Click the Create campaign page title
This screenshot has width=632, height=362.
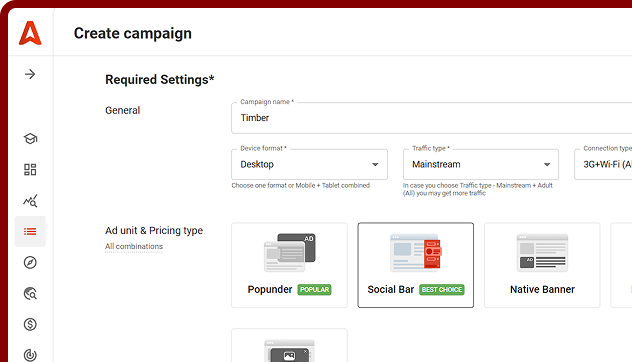tap(133, 33)
